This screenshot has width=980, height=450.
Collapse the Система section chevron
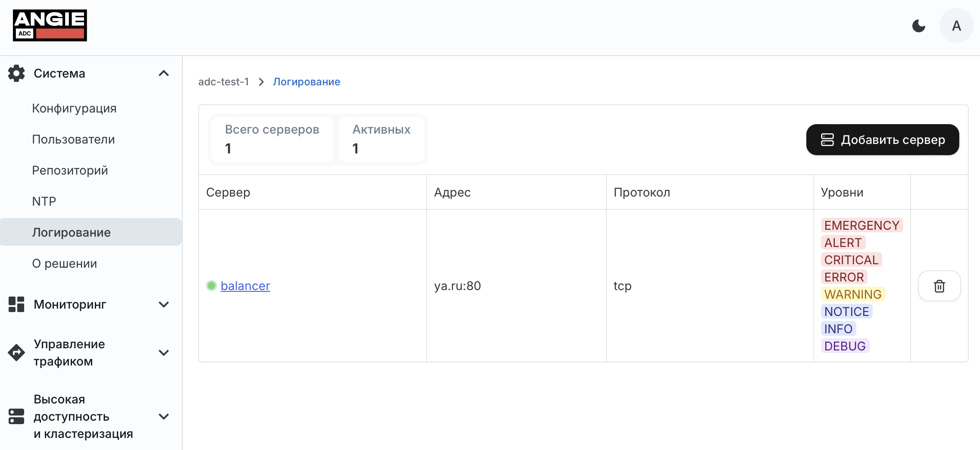click(x=164, y=73)
